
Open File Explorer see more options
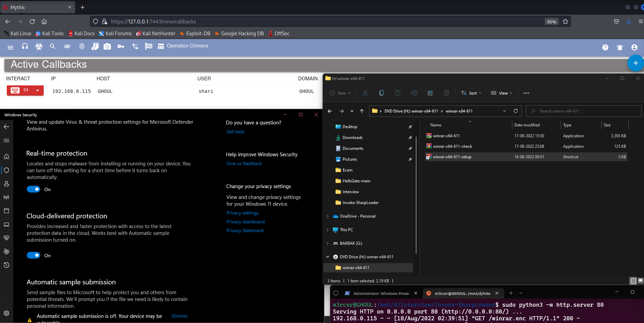click(x=526, y=93)
